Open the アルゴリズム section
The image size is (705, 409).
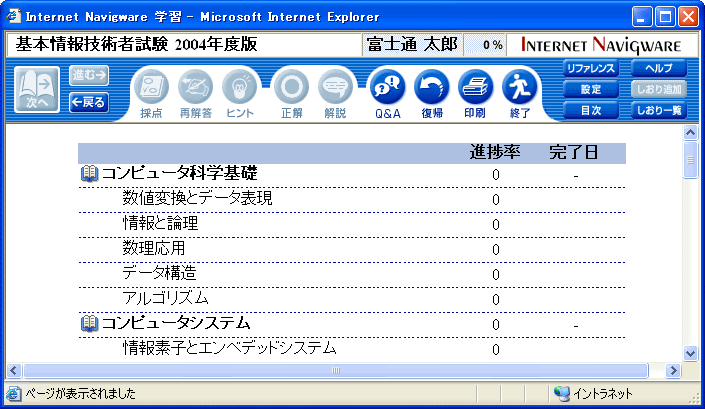[165, 298]
